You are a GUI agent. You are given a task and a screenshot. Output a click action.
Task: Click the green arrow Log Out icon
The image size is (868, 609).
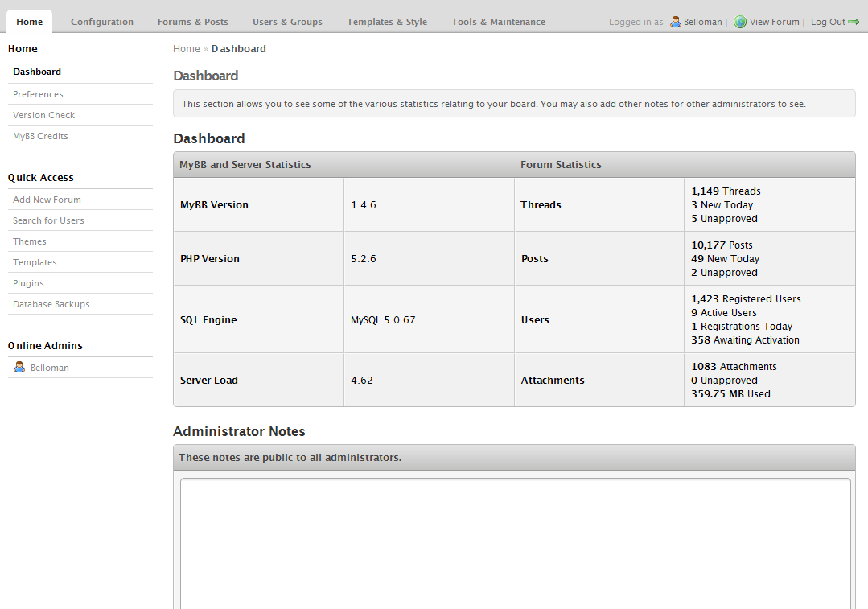tap(854, 22)
